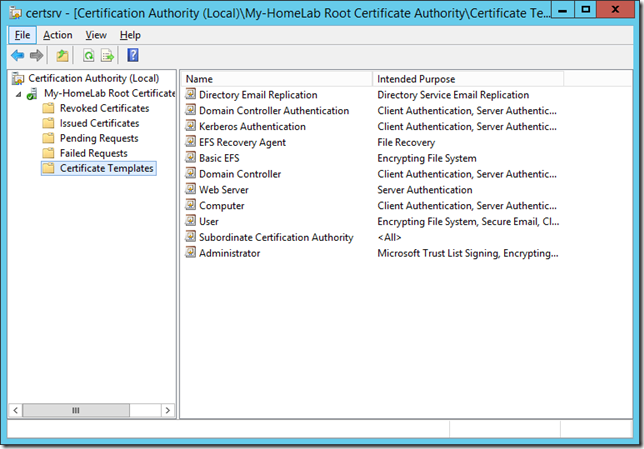Viewport: 644px width, 449px height.
Task: Select Failed Requests in the tree
Action: tap(93, 153)
